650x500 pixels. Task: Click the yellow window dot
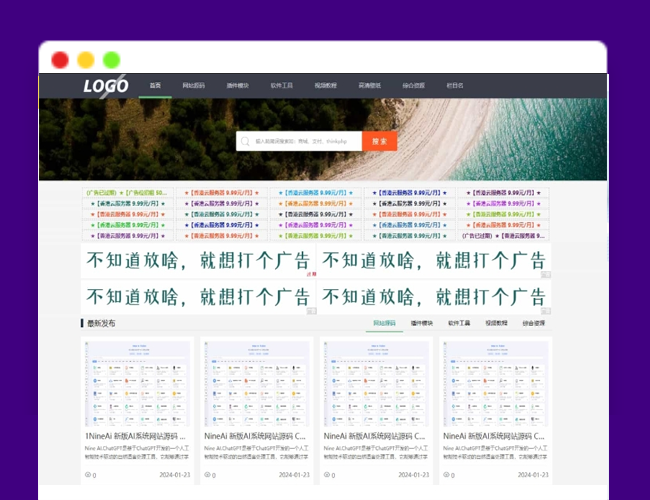pos(86,59)
